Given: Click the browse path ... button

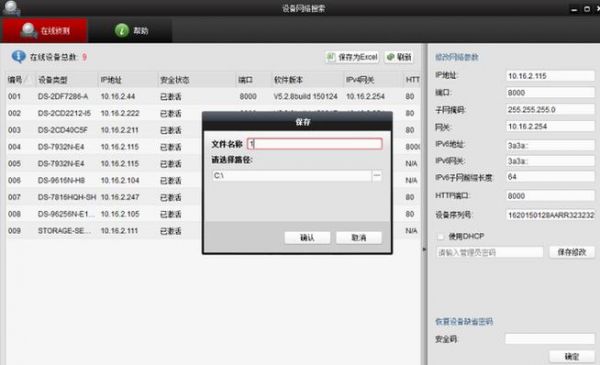Looking at the screenshot, I should 377,176.
